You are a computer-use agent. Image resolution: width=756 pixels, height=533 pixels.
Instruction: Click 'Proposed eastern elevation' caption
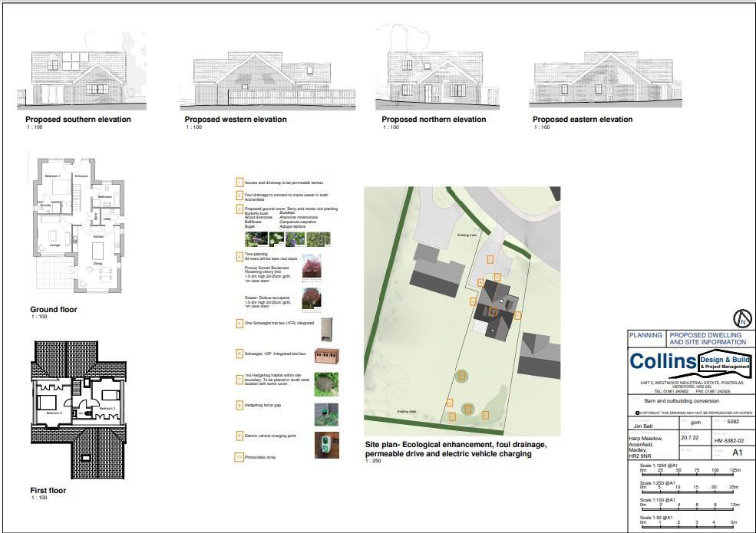point(583,120)
